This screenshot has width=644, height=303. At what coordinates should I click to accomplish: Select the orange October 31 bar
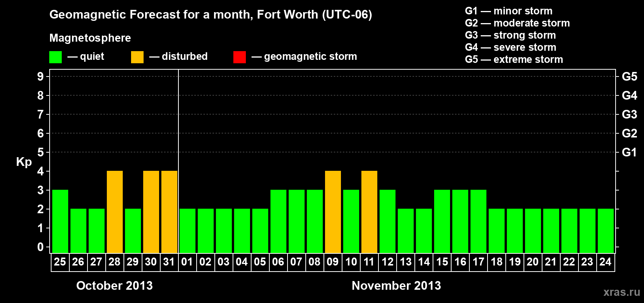pos(169,212)
